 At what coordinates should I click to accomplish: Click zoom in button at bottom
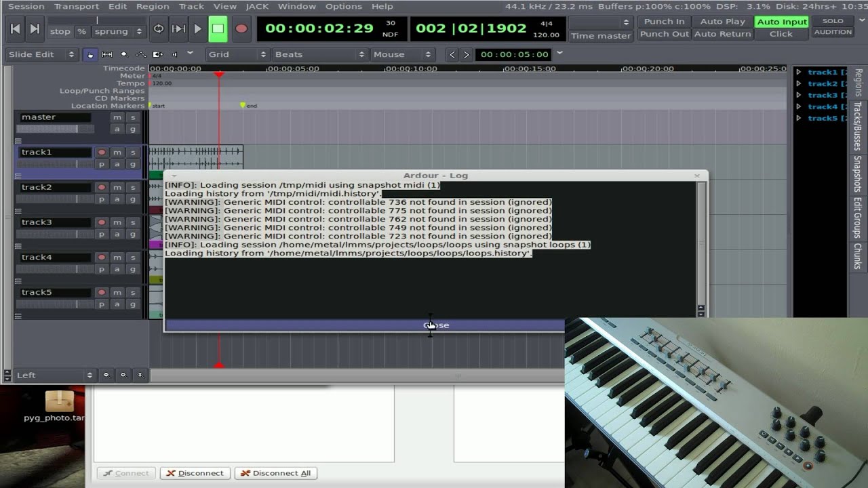click(x=123, y=375)
